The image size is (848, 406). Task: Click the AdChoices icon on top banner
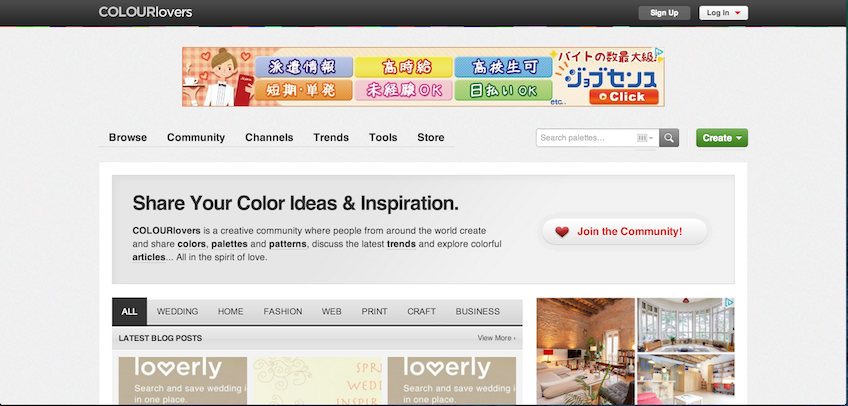point(659,52)
